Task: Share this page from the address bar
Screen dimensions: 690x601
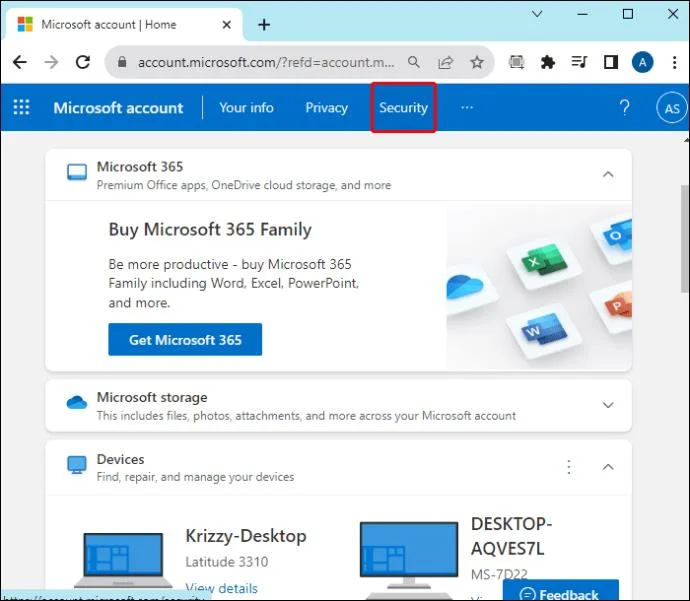Action: [x=445, y=62]
